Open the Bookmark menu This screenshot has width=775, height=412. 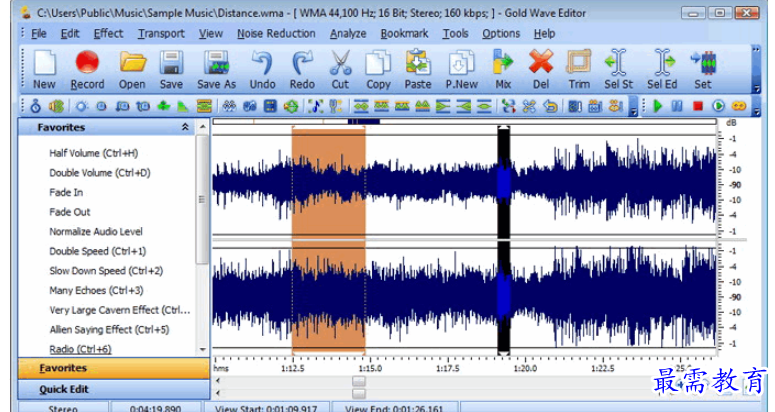pos(404,34)
